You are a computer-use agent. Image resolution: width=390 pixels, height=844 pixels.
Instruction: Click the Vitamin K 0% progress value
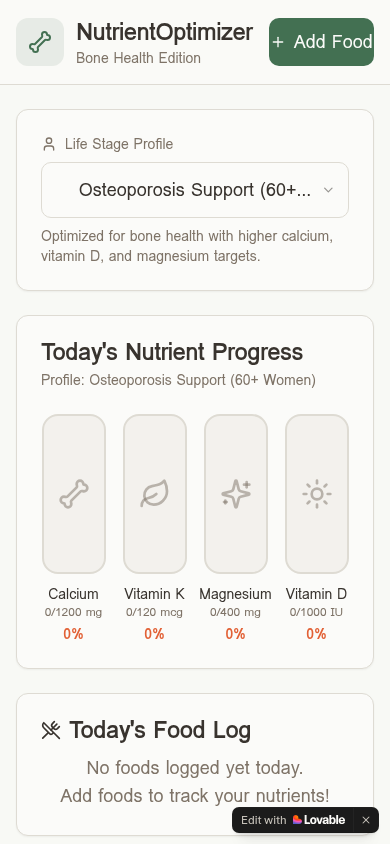(154, 634)
